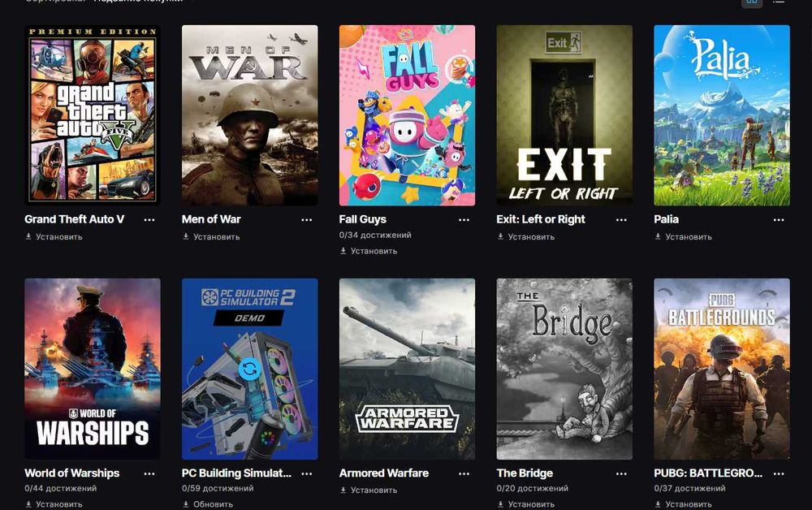This screenshot has width=812, height=510.
Task: Install Grand Theft Auto V
Action: coord(54,236)
